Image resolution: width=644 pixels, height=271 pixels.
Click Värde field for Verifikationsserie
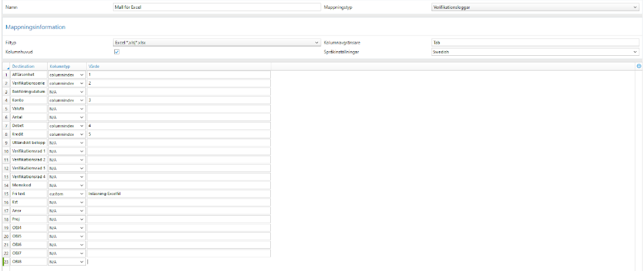coord(178,83)
